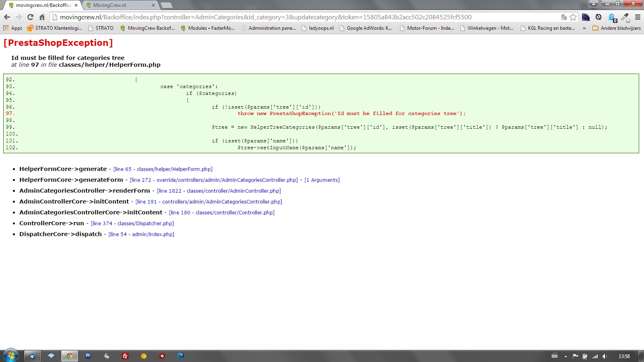Show hidden system tray icons
644x362 pixels.
pyautogui.click(x=566, y=356)
